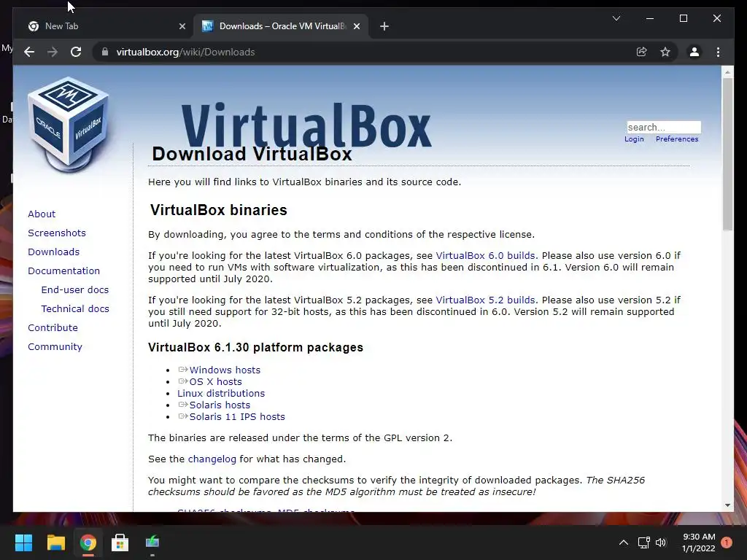Open the Linux distributions link
Image resolution: width=747 pixels, height=560 pixels.
tap(221, 393)
